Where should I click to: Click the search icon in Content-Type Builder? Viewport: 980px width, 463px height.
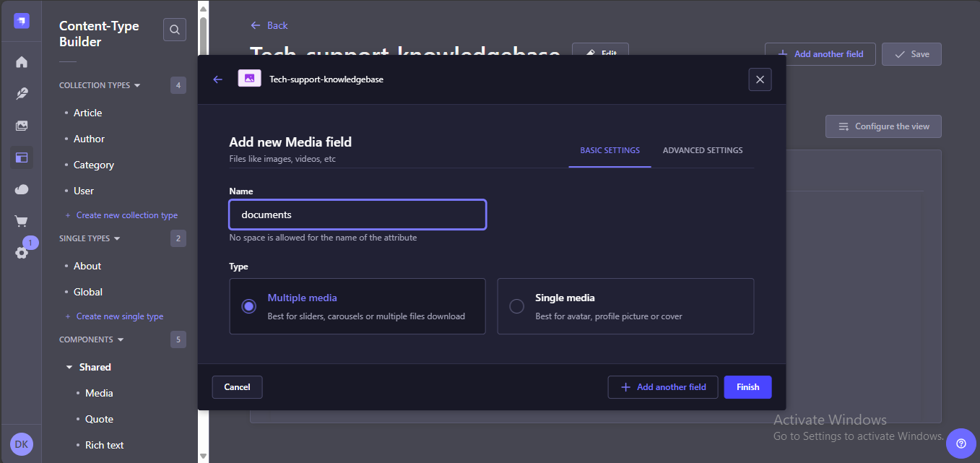[175, 30]
